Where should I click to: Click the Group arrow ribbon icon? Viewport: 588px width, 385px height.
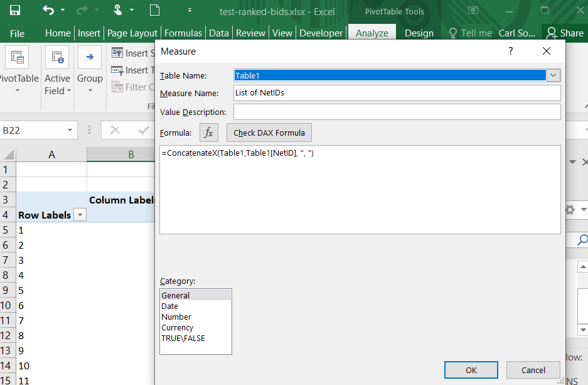point(90,58)
